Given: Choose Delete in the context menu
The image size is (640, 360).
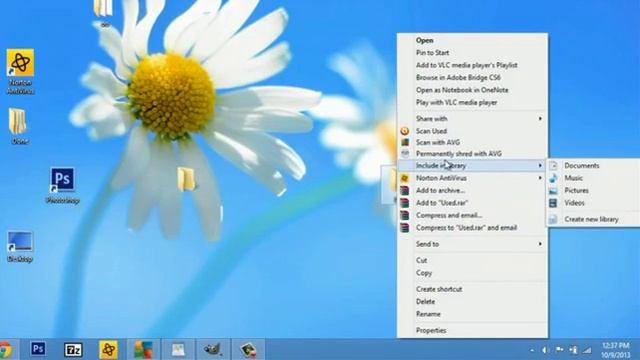Looking at the screenshot, I should (x=472, y=301).
